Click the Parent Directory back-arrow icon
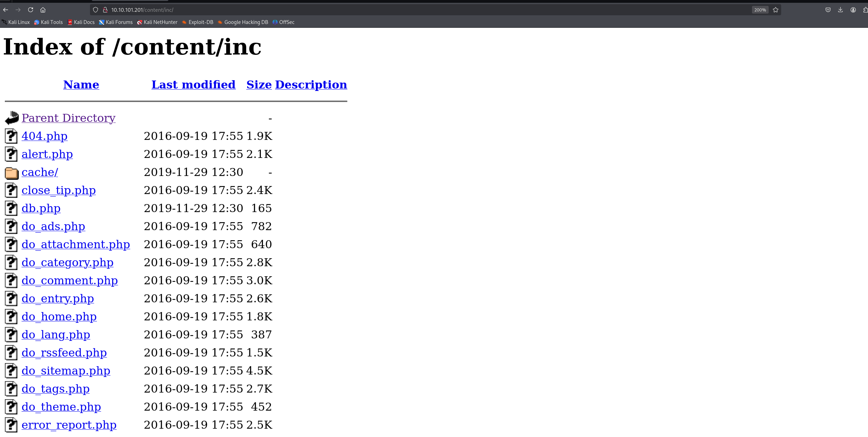868x437 pixels. pyautogui.click(x=11, y=118)
